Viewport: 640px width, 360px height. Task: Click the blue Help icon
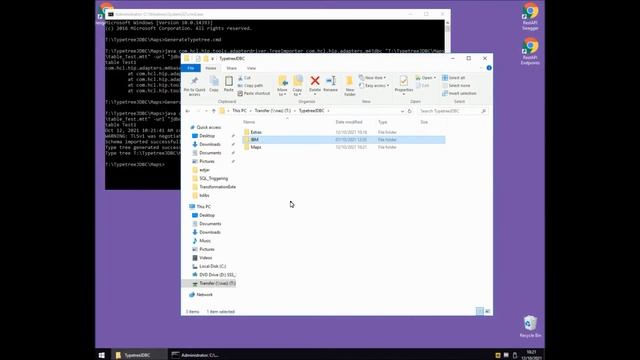tap(489, 68)
